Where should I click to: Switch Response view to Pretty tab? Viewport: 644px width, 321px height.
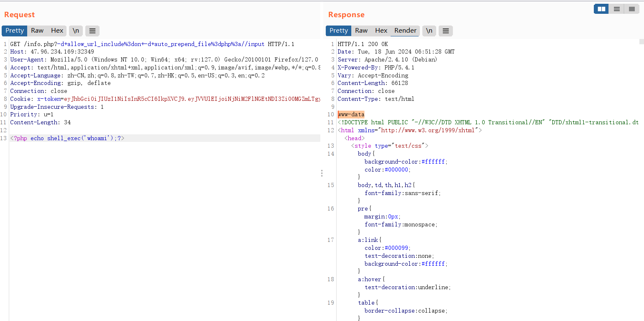[339, 31]
